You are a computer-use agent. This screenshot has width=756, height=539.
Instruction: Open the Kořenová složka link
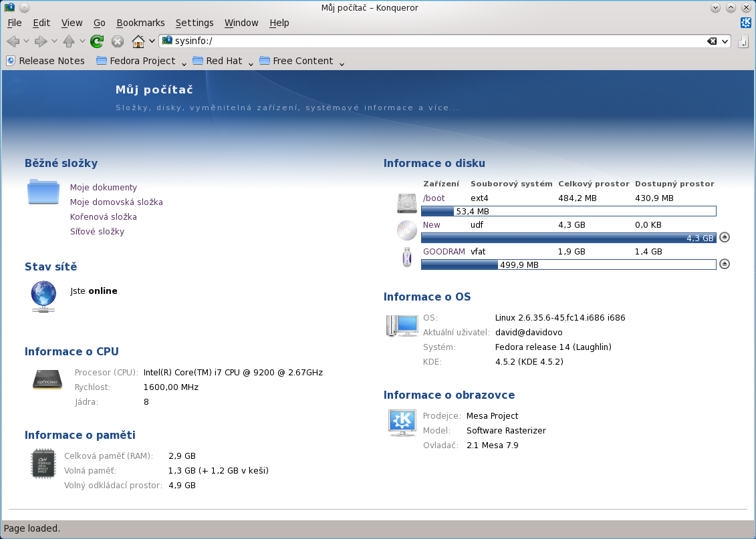(104, 217)
